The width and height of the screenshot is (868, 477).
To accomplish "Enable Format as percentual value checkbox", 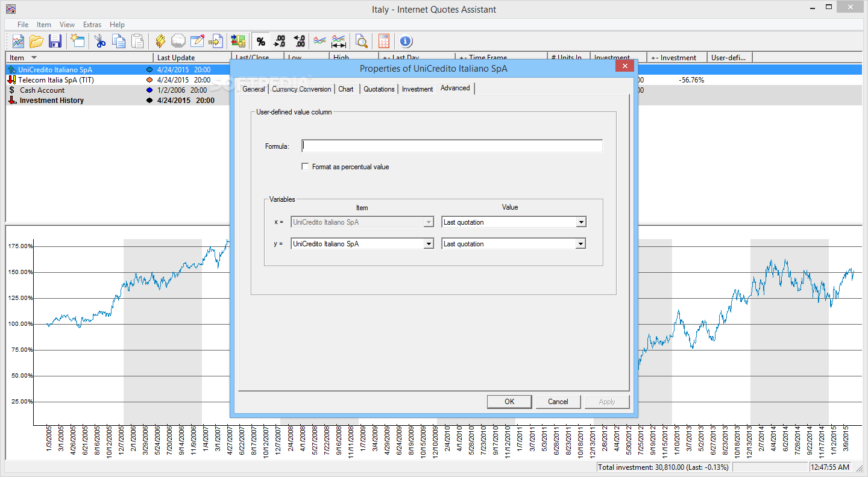I will pos(306,167).
